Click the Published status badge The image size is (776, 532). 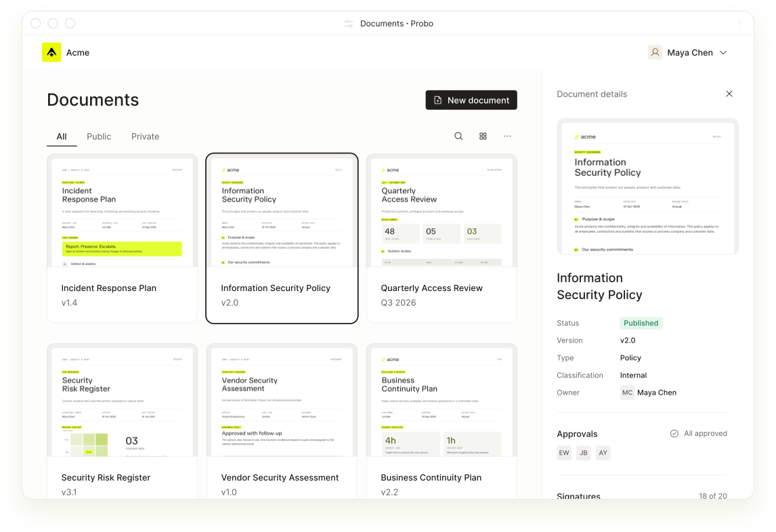pos(641,323)
